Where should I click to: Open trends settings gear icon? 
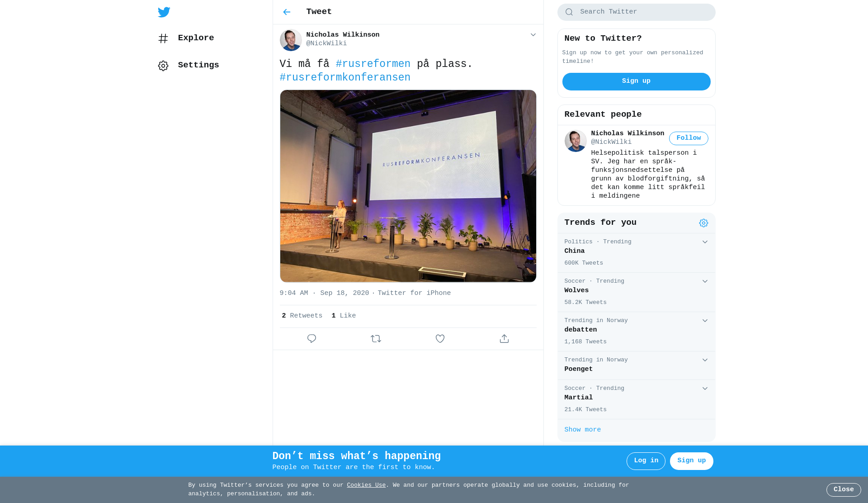pyautogui.click(x=703, y=223)
